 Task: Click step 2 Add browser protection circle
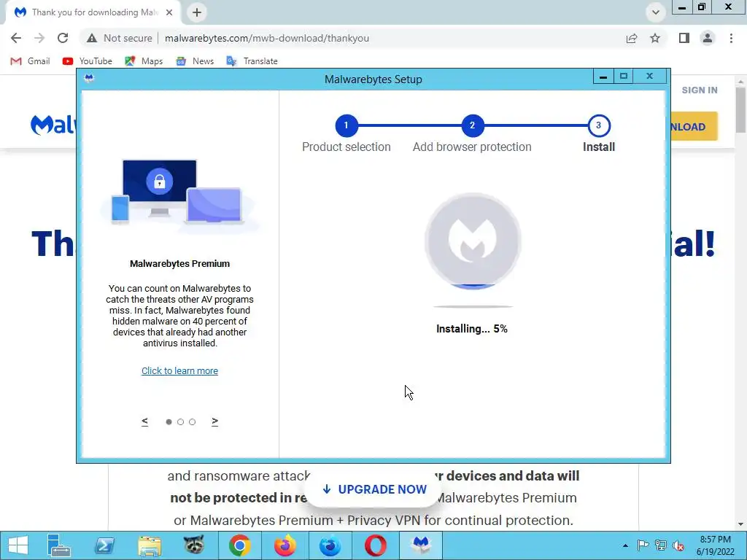472,125
